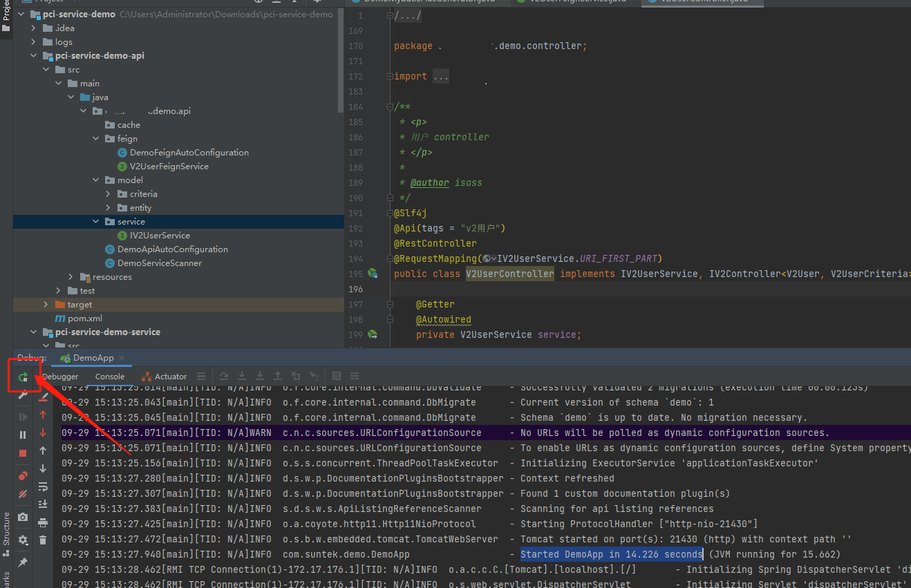Viewport: 911px width, 588px height.
Task: Take a thread dump with camera icon
Action: (x=23, y=517)
